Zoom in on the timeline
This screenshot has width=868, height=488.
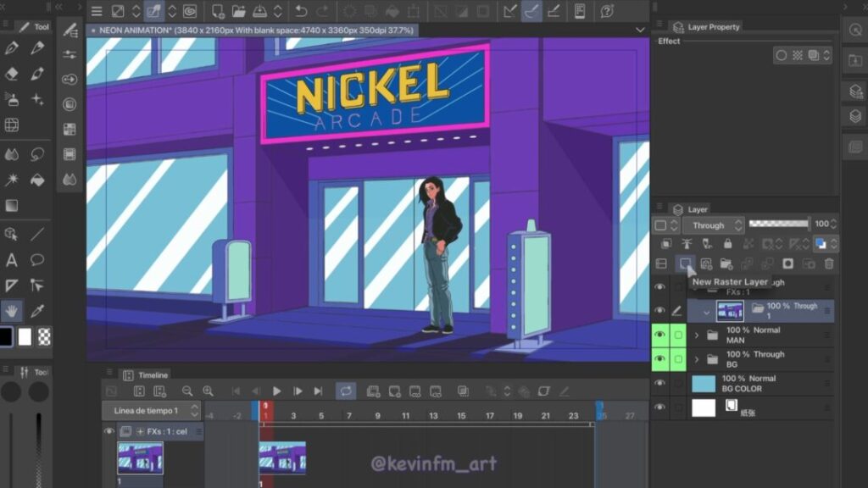(x=207, y=391)
